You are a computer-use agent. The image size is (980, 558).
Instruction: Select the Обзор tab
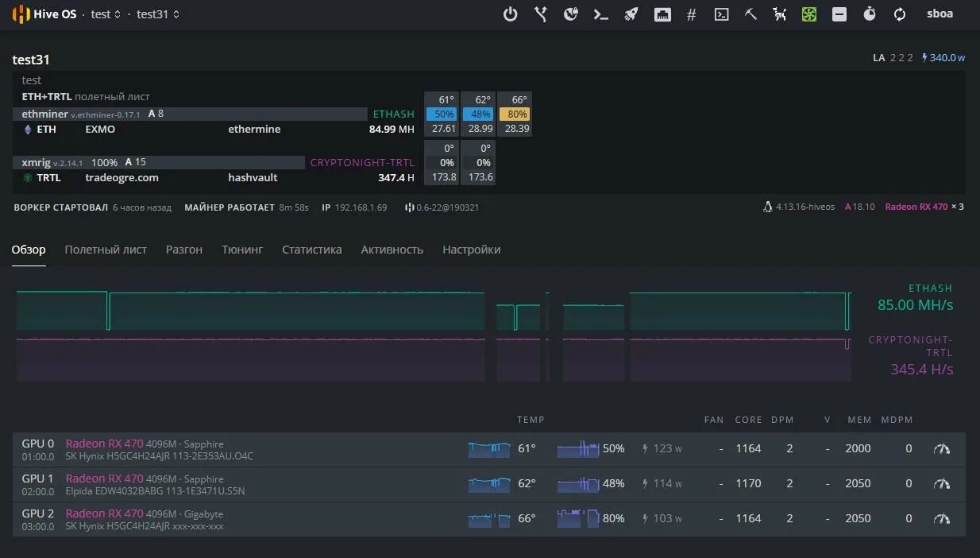click(x=29, y=250)
